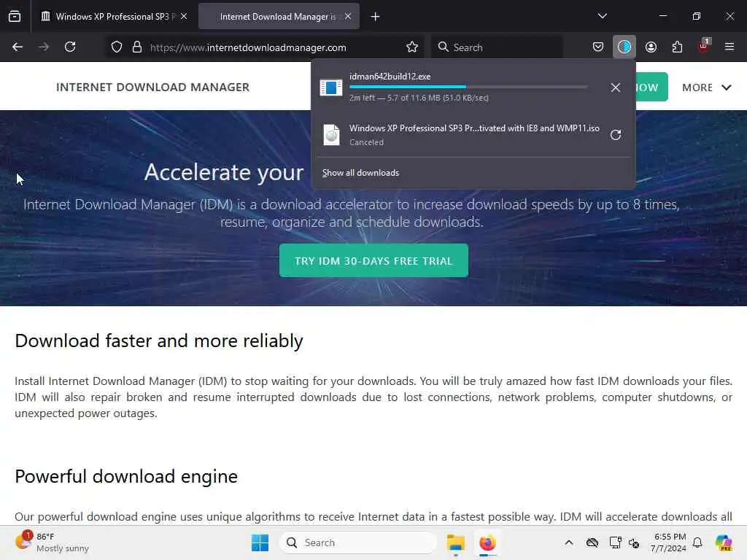Show hidden system tray icons
The width and height of the screenshot is (747, 560).
pos(569,542)
